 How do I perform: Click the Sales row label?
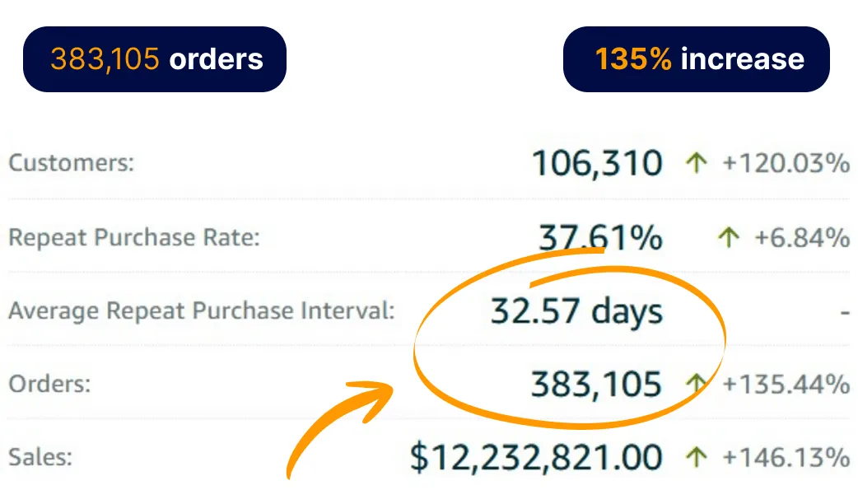[x=40, y=457]
